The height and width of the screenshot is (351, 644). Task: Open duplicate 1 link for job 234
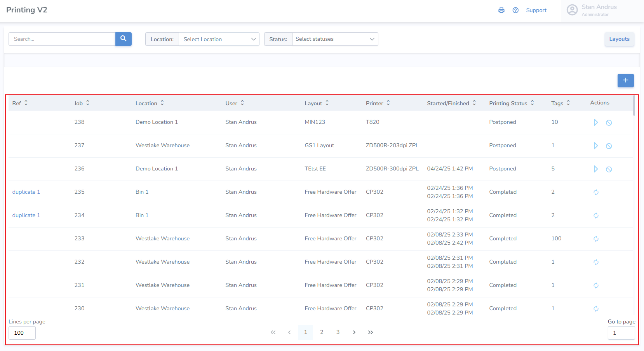tap(26, 215)
